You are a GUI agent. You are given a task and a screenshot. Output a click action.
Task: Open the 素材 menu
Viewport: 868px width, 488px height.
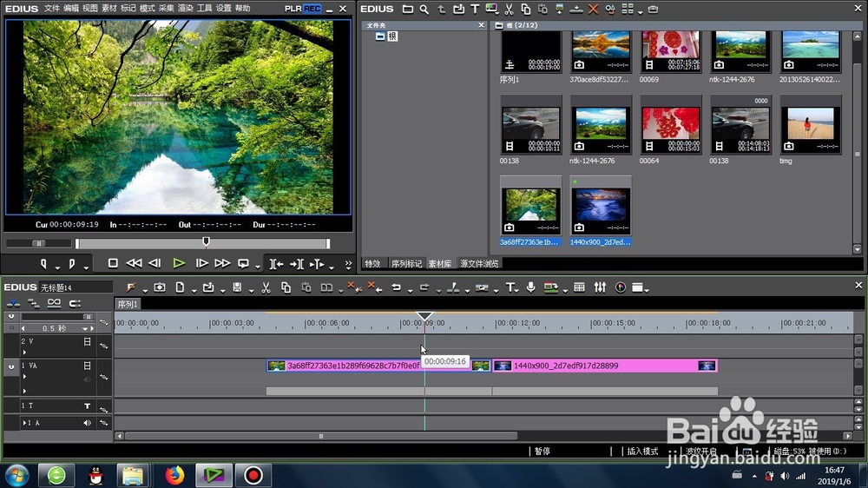tap(109, 9)
